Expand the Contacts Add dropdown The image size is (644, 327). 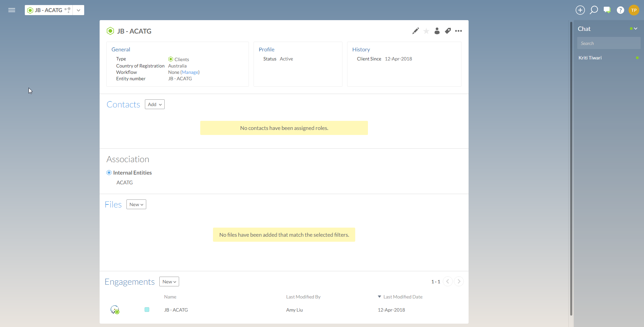155,104
